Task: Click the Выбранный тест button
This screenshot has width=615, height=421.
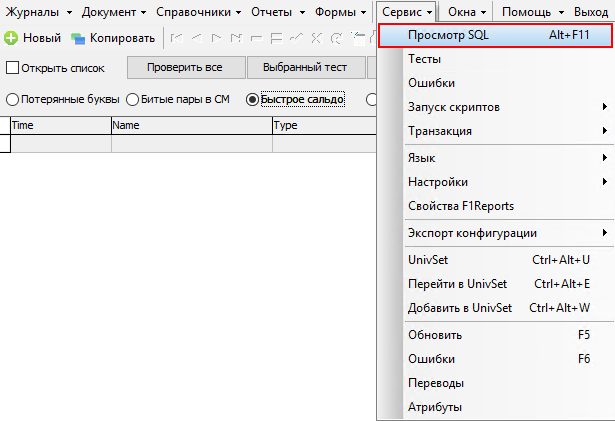Action: [305, 67]
